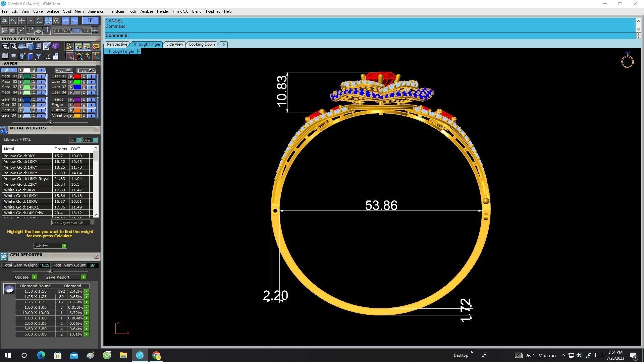The width and height of the screenshot is (644, 362).
Task: Toggle the 45-degree ortho icon
Action: (x=30, y=31)
